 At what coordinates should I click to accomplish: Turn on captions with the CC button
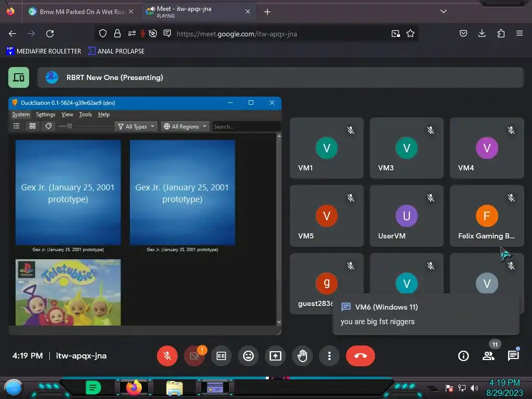point(221,356)
